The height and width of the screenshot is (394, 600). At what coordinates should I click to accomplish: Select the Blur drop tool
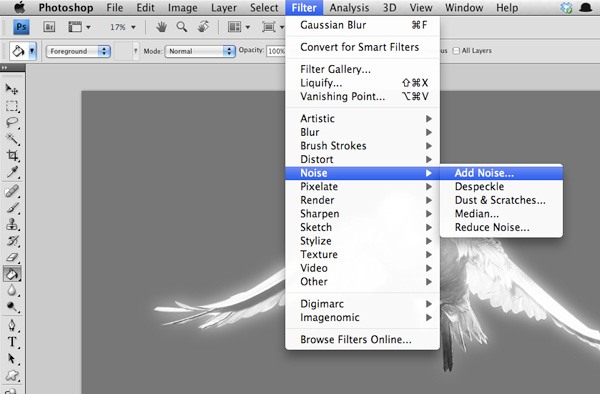[x=12, y=290]
